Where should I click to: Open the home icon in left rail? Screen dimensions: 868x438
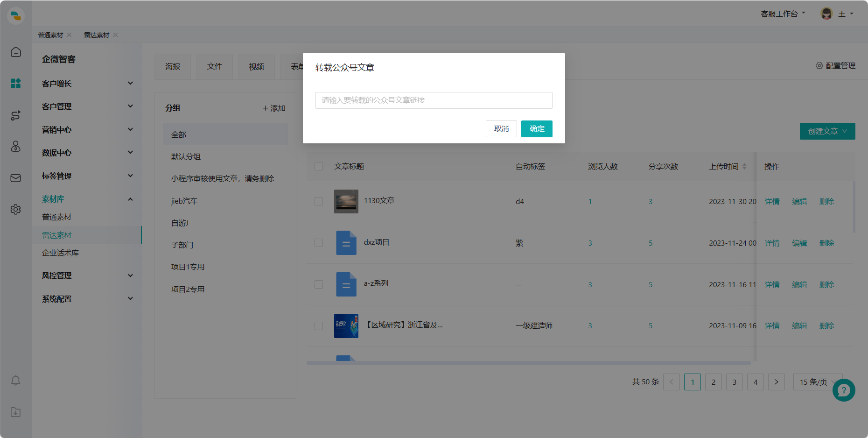tap(16, 52)
